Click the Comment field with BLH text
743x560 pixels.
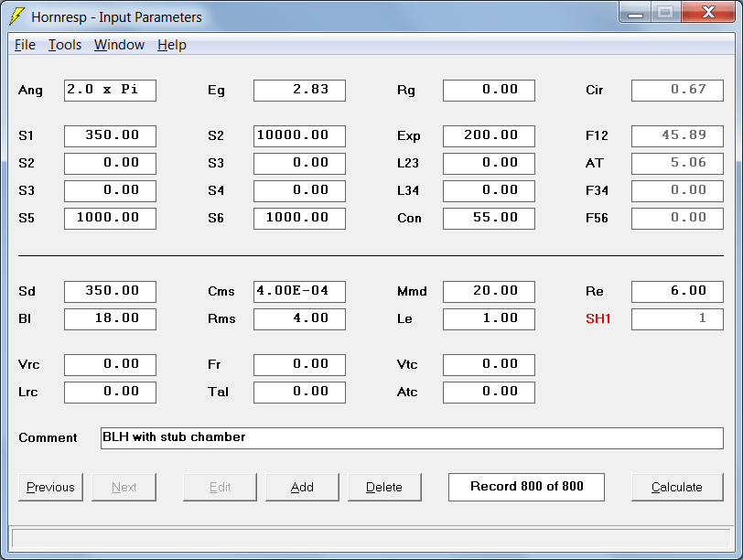(412, 437)
